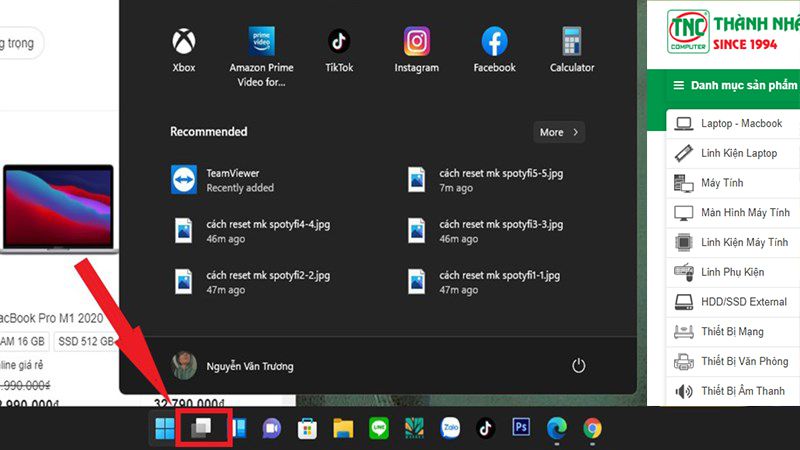The height and width of the screenshot is (450, 800).
Task: Open the MacBook Pro M1 2020 product title
Action: [x=52, y=318]
